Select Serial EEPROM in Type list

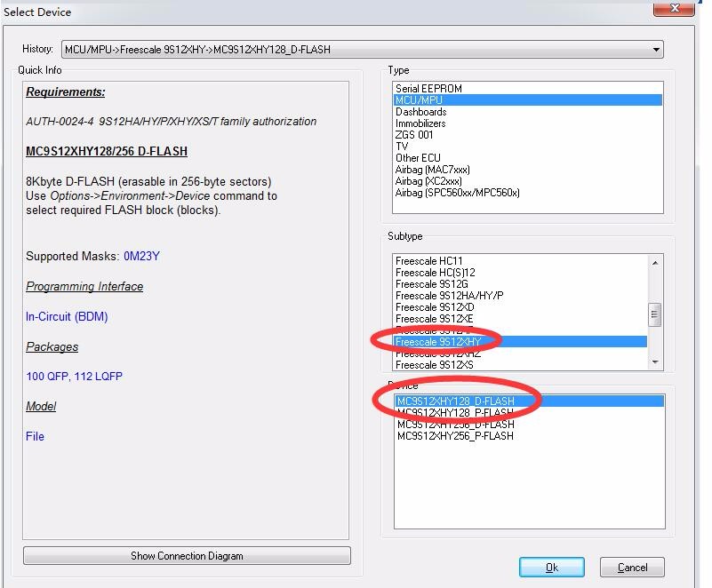[x=527, y=89]
